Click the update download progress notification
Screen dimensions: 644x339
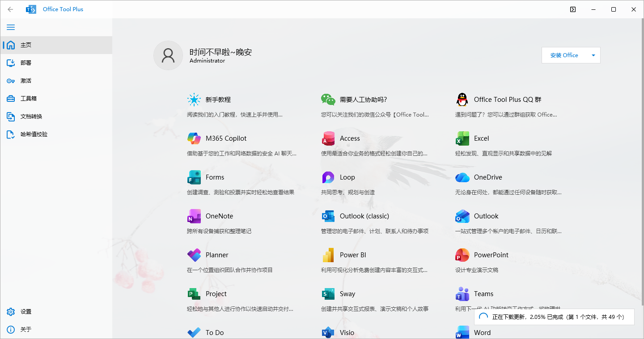[x=554, y=317]
